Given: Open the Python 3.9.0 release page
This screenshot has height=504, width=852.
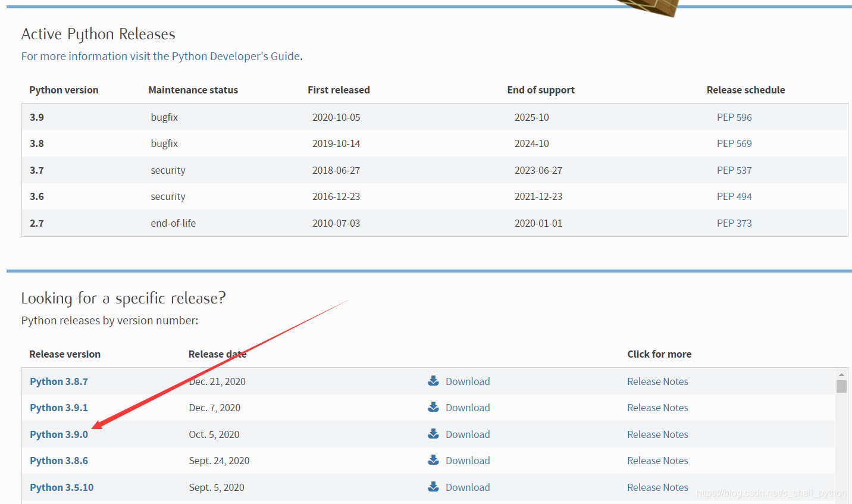Looking at the screenshot, I should coord(59,434).
